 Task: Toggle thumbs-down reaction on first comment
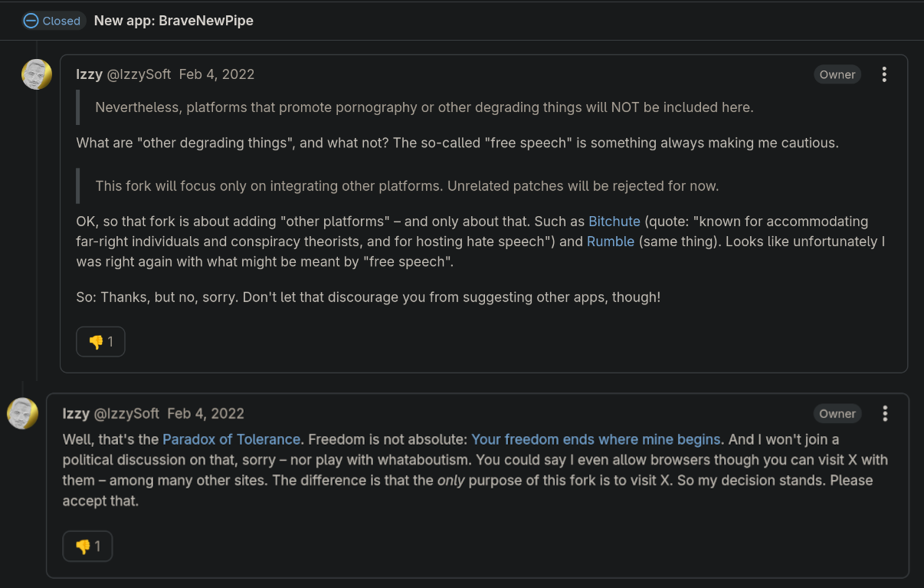[100, 342]
